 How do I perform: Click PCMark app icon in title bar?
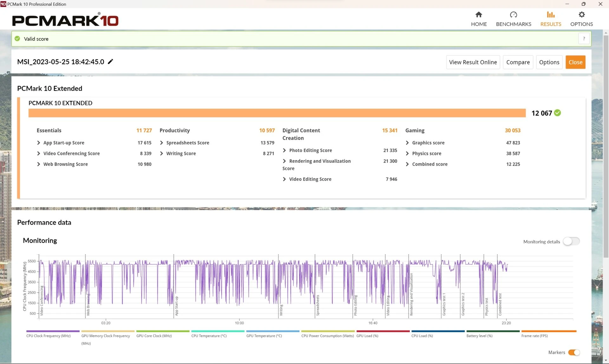tap(3, 4)
